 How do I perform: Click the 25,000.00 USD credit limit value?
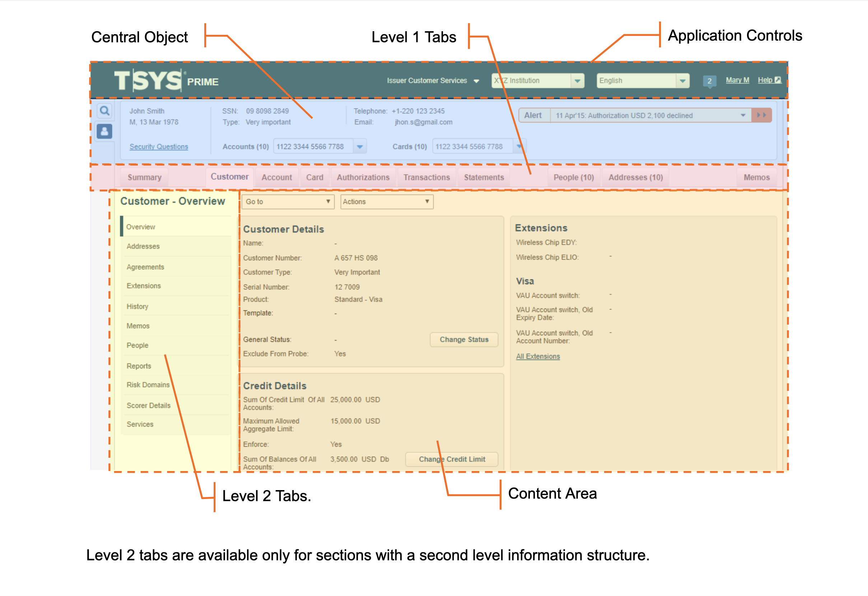tap(355, 400)
